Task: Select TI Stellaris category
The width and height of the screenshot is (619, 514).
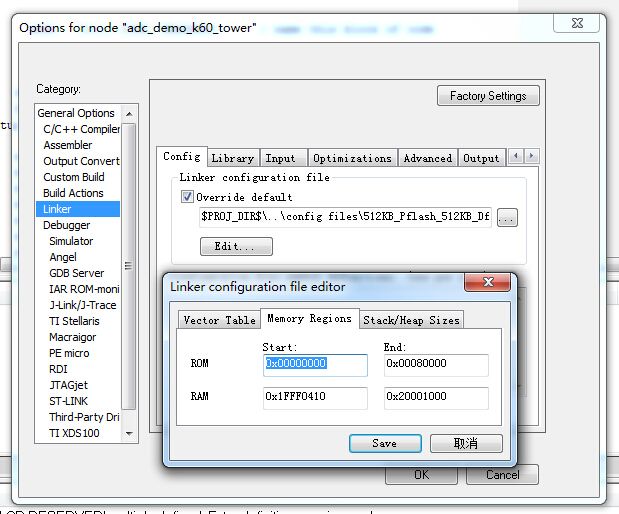Action: tap(74, 321)
